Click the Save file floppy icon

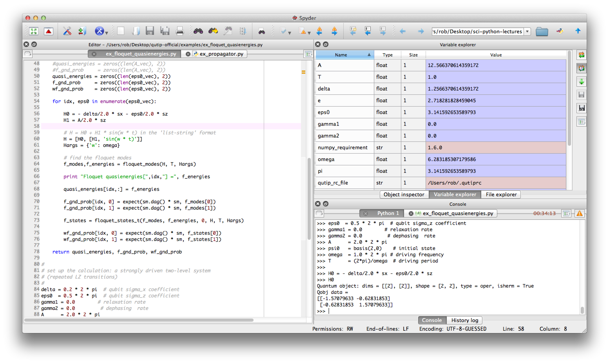pos(150,31)
